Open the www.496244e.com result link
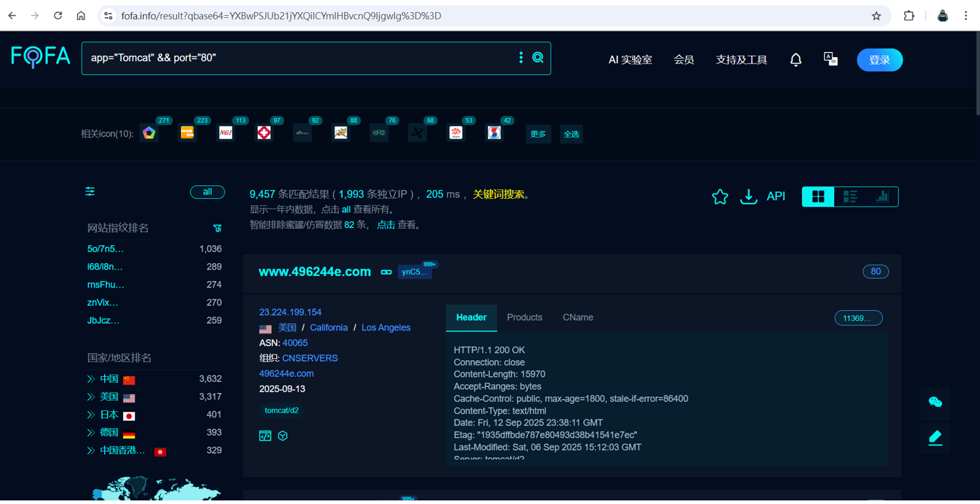 pos(315,272)
